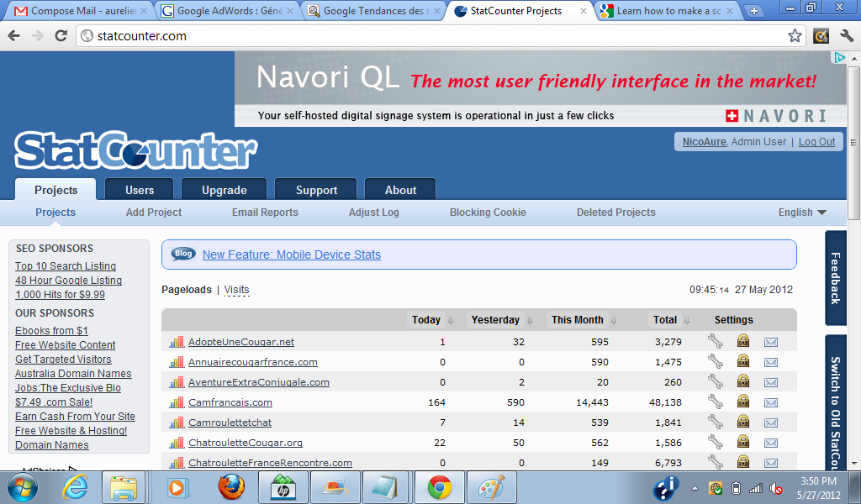Open email reports envelope for AdopteUneCougar.net
The image size is (861, 504).
coord(771,342)
